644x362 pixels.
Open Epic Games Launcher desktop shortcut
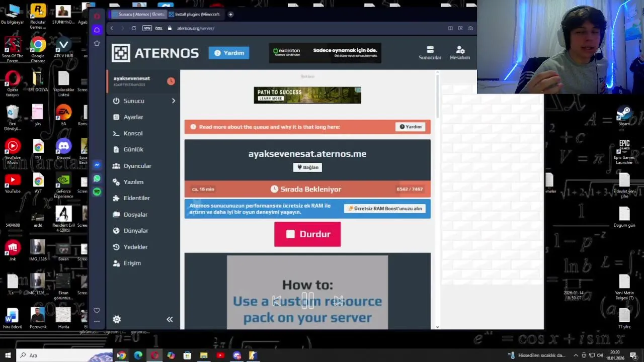point(624,152)
